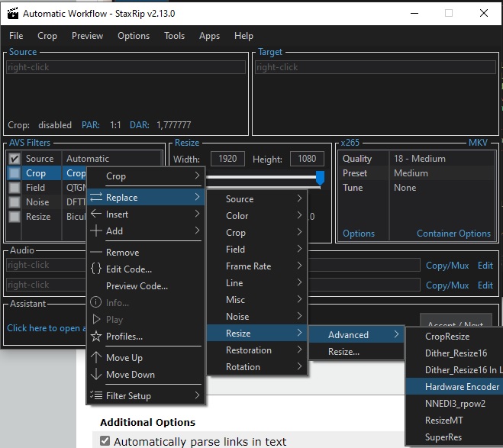Click the first audio track Copy/Mux link

tap(447, 266)
